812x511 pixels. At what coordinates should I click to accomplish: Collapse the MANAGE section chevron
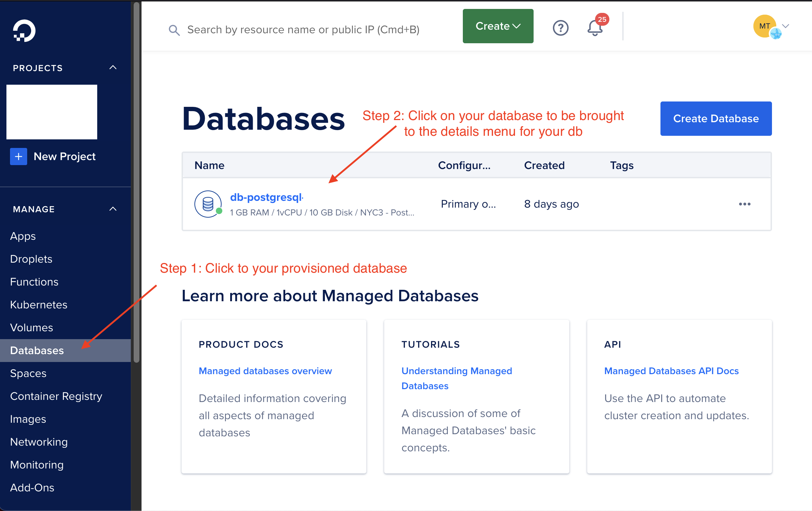click(x=113, y=209)
